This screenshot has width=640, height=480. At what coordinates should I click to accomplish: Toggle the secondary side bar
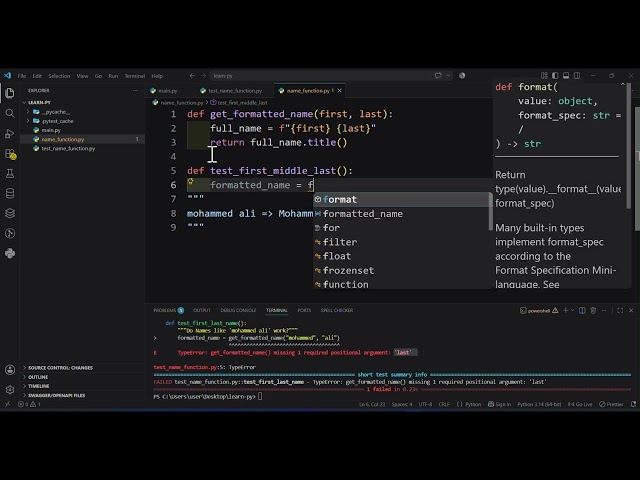pos(577,76)
